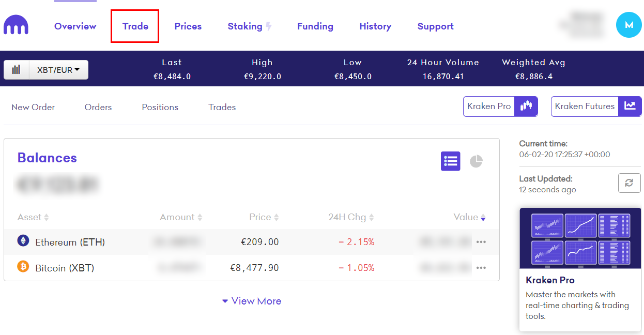Screen dimensions: 644x335
Task: Refresh the last updated data
Action: [629, 183]
